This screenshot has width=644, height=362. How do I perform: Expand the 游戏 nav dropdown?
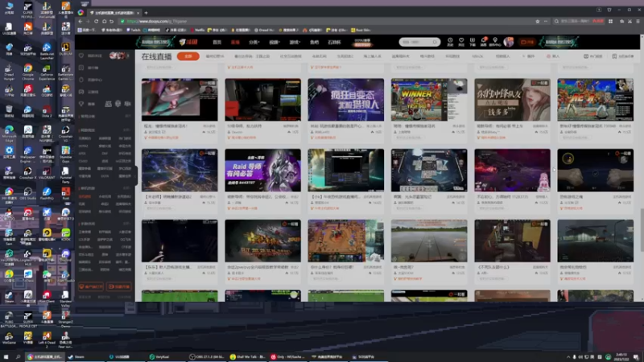click(x=295, y=42)
